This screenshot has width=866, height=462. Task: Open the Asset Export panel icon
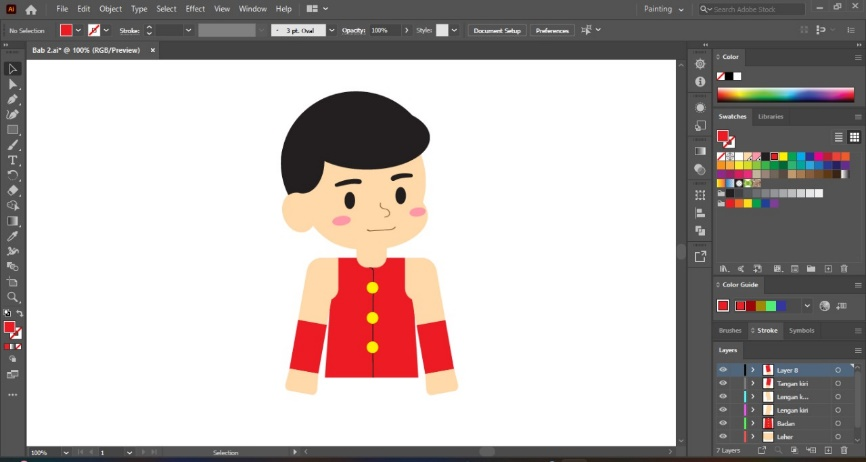(700, 256)
